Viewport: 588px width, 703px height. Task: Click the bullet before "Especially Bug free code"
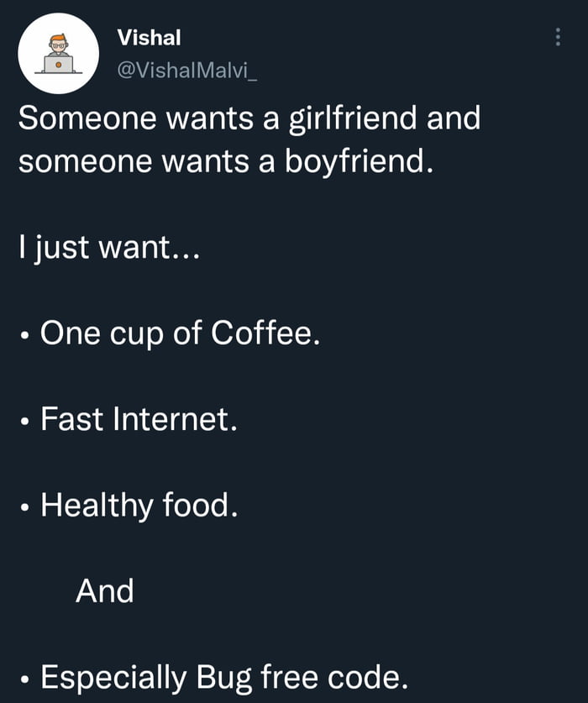pyautogui.click(x=27, y=679)
